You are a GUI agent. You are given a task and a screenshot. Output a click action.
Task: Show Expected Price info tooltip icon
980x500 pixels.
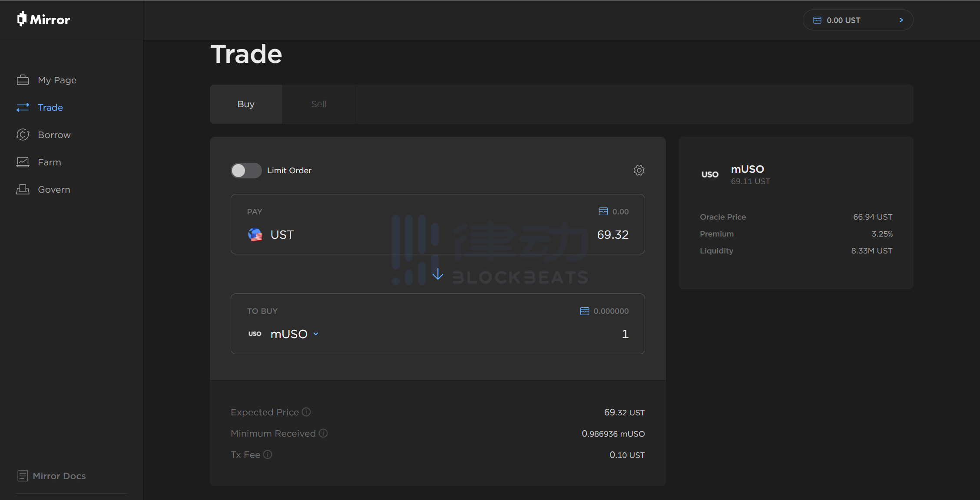[306, 412]
